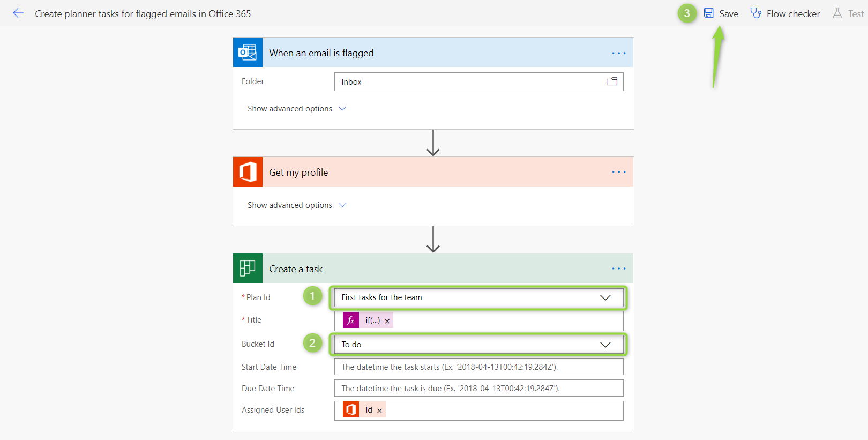Open the Flow checker stethoscope icon
Screen dimensions: 868x440
click(x=755, y=13)
